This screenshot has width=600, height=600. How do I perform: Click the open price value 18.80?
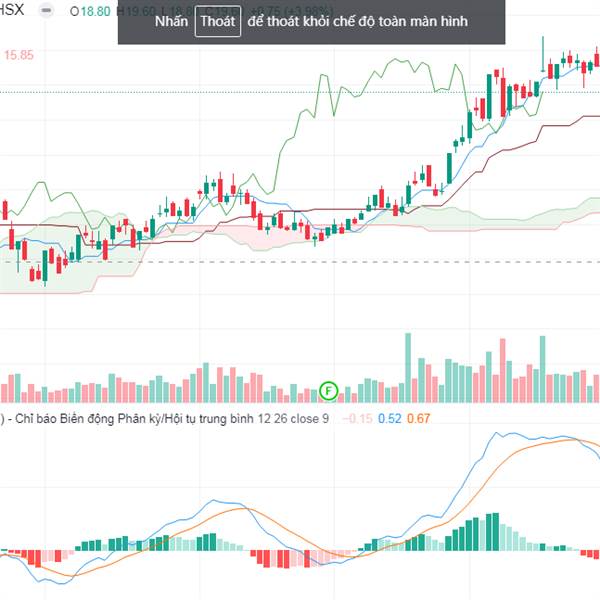coord(95,11)
